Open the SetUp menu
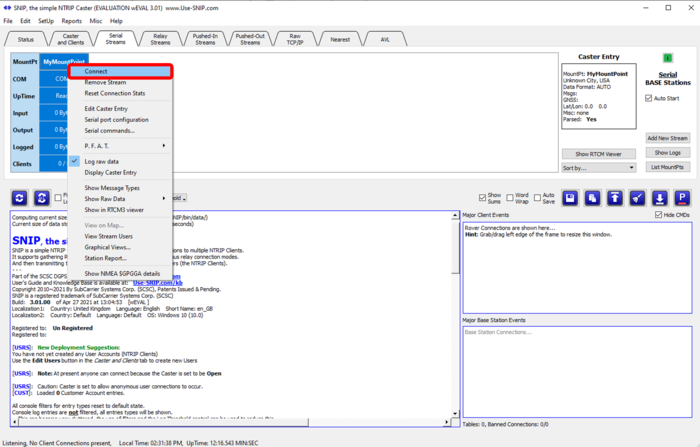This screenshot has height=447, width=700. 46,21
